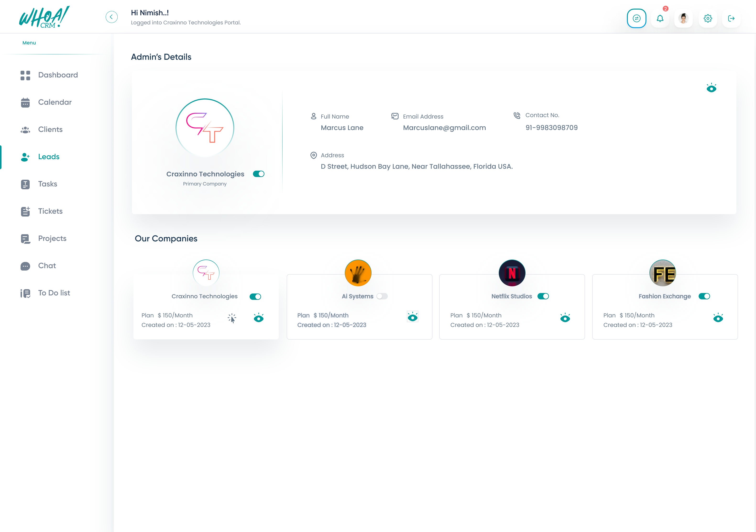Open notifications bell
The image size is (756, 532).
click(x=660, y=18)
